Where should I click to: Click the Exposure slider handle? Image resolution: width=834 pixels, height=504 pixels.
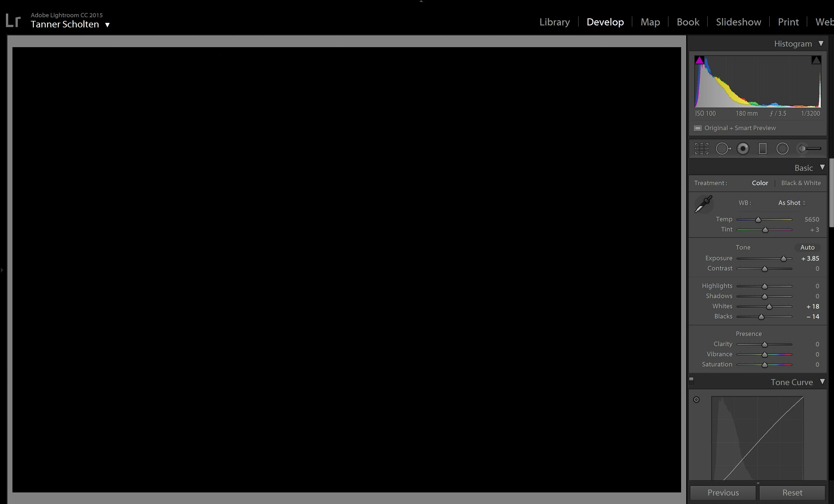click(x=783, y=259)
